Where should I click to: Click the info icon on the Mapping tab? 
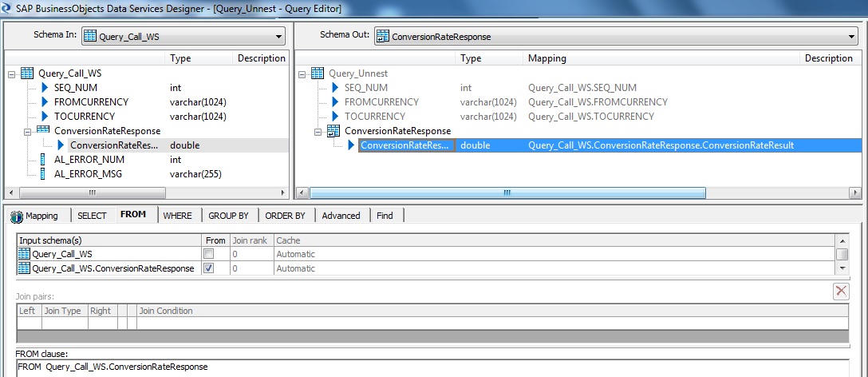coord(18,216)
